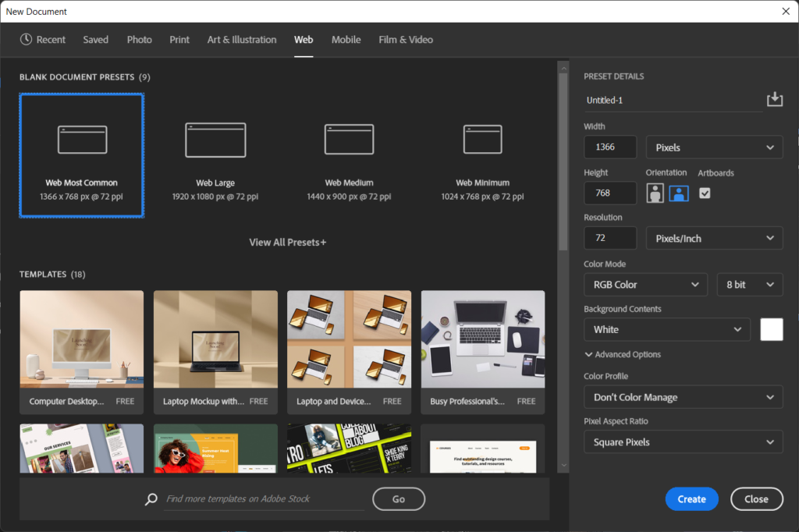Screen dimensions: 799x532
Task: Open the Pixels units dropdown
Action: [x=714, y=147]
